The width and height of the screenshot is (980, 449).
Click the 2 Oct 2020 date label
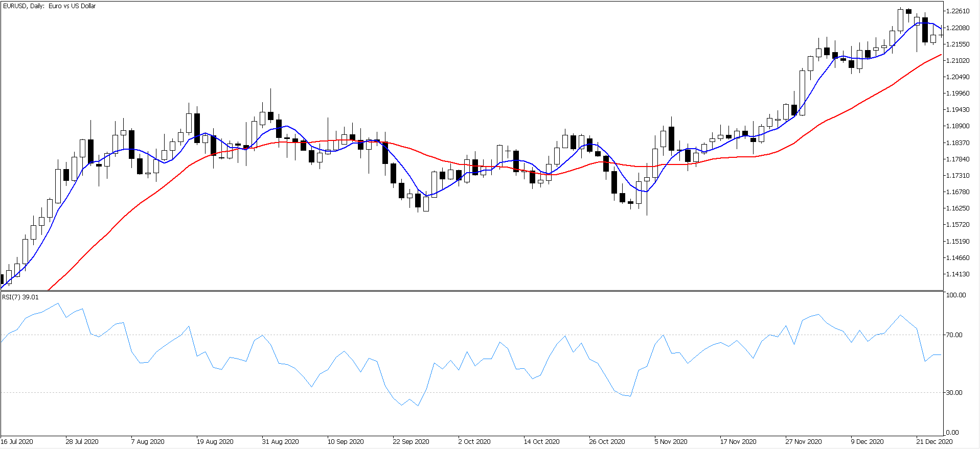click(x=474, y=441)
